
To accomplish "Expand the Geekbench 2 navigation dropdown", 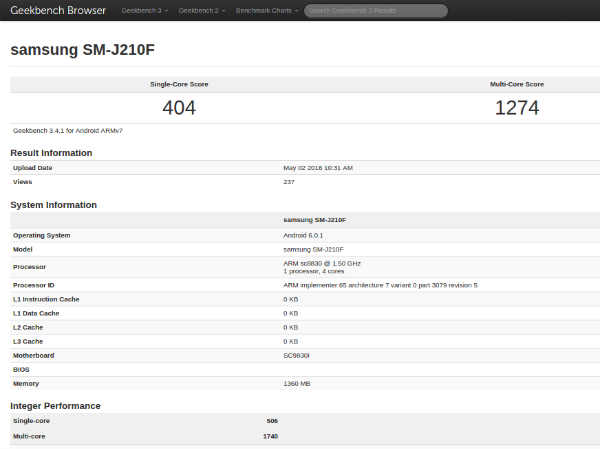I will point(201,11).
